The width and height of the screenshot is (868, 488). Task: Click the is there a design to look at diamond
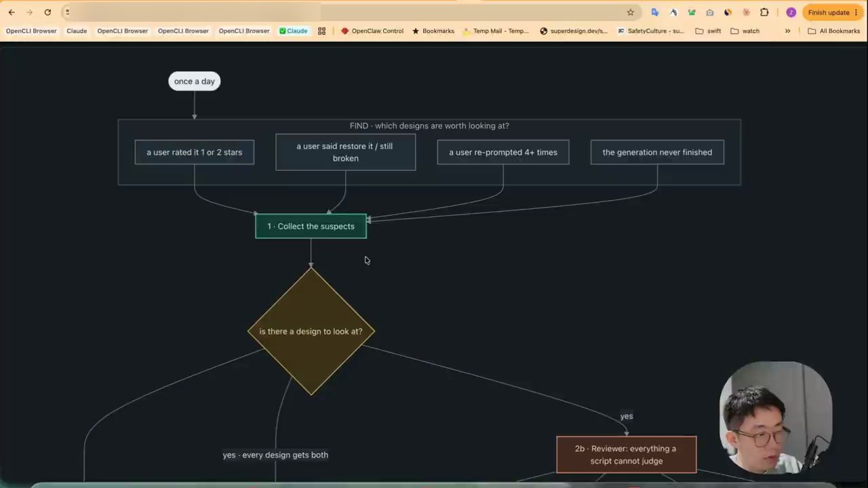click(311, 331)
